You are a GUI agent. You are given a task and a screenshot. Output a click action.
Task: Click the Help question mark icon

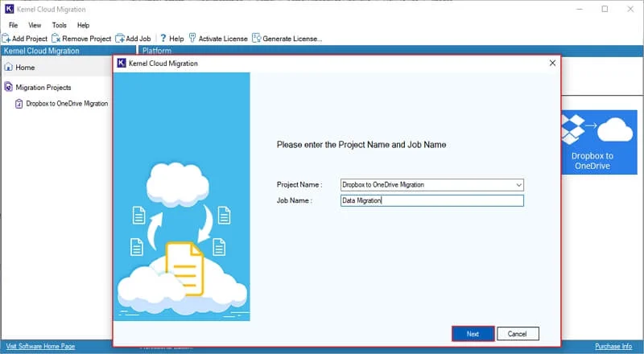pyautogui.click(x=163, y=38)
